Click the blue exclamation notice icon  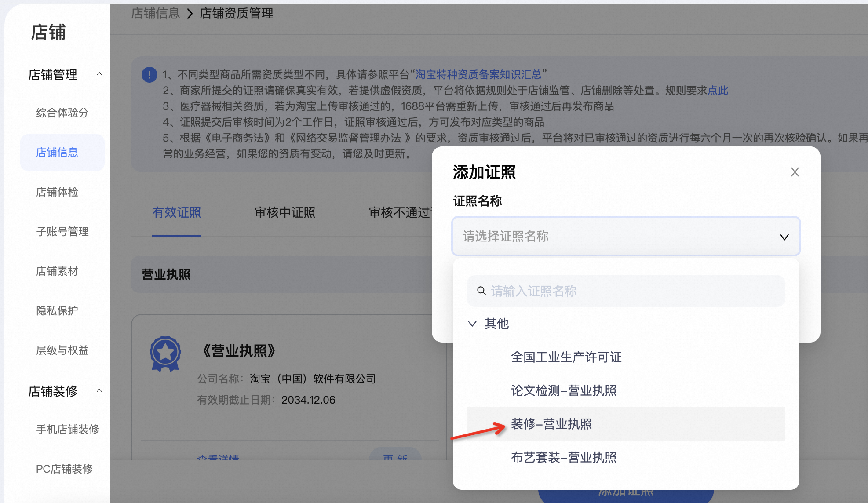150,75
